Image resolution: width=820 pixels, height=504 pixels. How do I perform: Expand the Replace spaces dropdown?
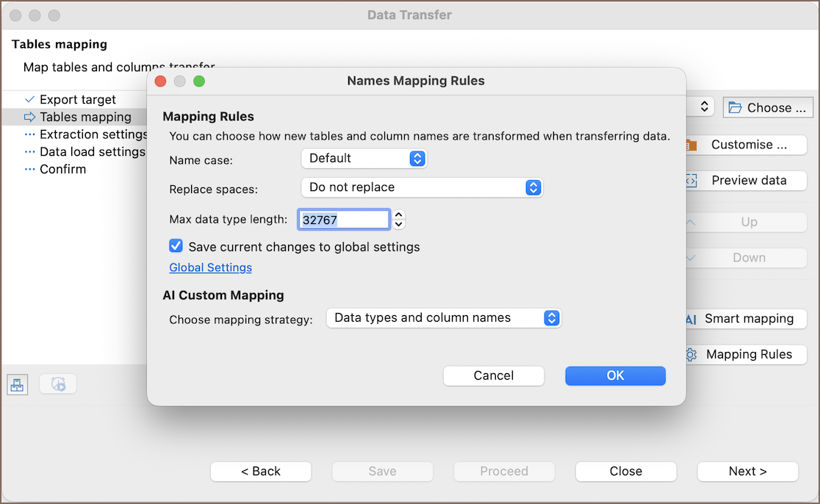pos(421,187)
